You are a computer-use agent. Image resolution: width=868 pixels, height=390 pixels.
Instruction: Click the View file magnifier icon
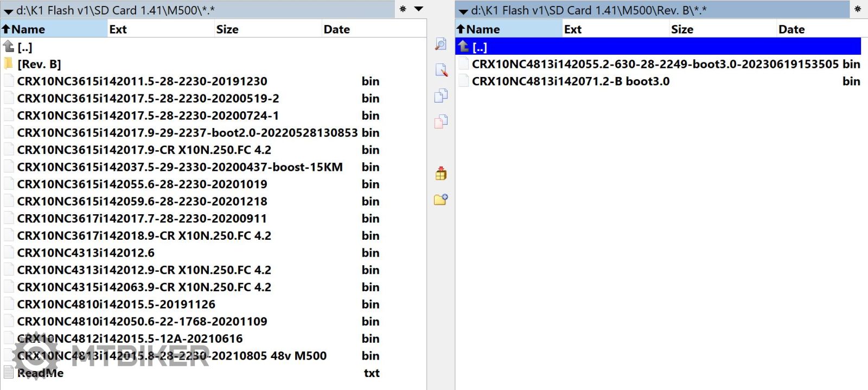[x=441, y=44]
